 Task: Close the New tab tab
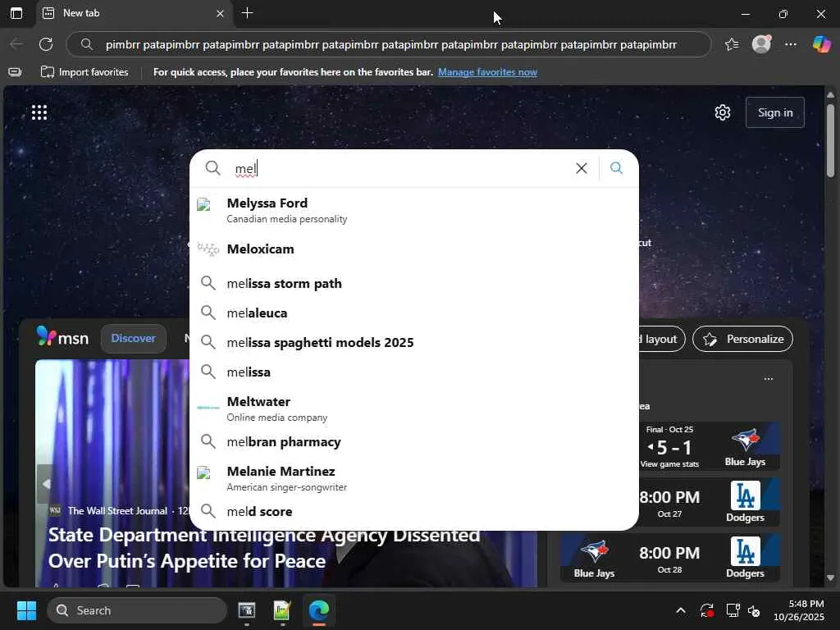[220, 13]
